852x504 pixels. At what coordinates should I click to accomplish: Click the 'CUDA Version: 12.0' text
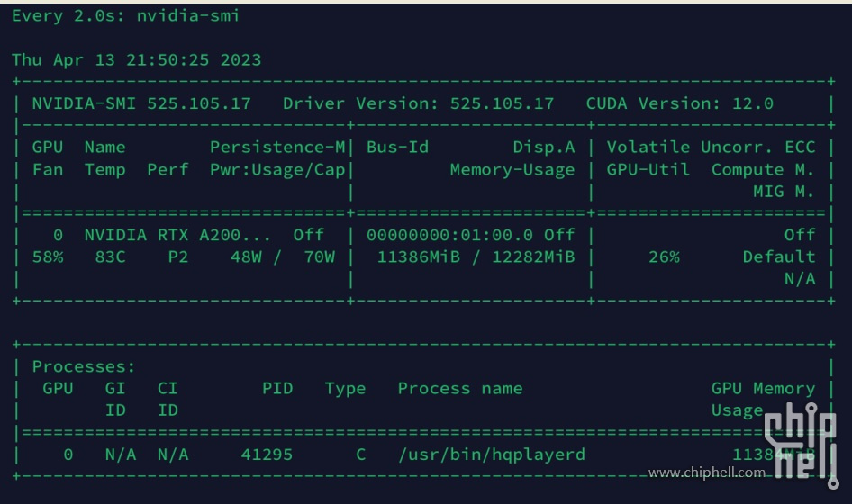point(679,103)
